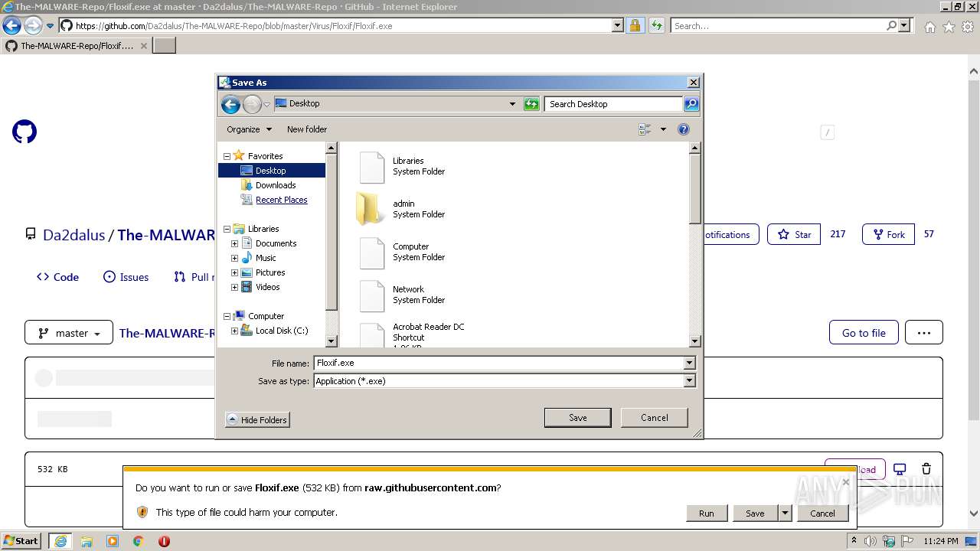Open IE Home icon
This screenshot has width=980, height=551.
tap(929, 27)
